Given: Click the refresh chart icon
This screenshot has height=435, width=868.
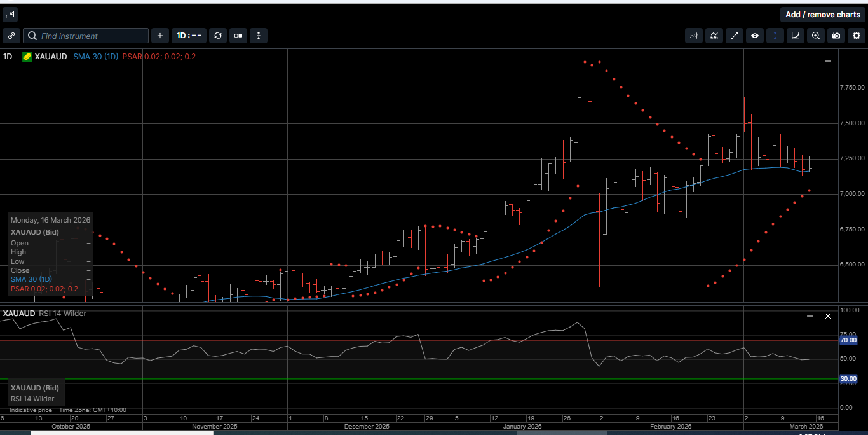Looking at the screenshot, I should (218, 36).
